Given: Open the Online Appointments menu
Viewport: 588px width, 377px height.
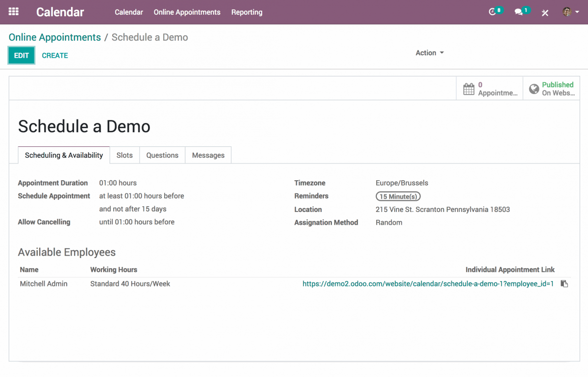Looking at the screenshot, I should tap(187, 12).
